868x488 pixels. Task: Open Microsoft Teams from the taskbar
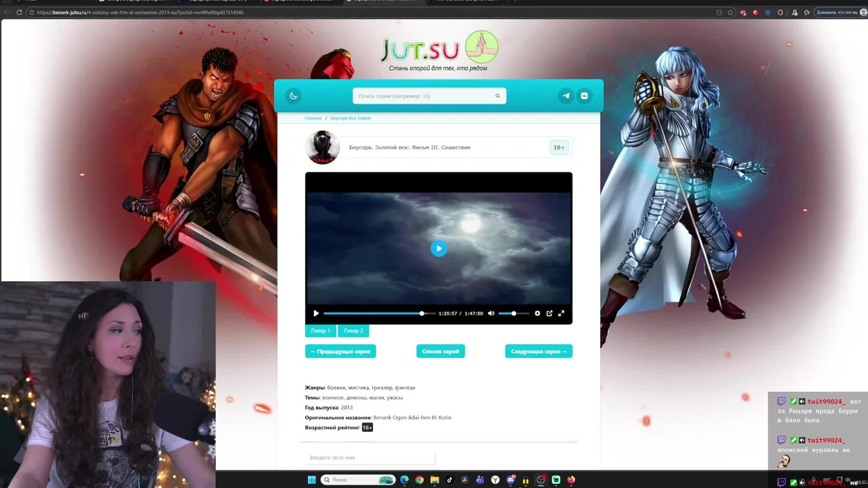pyautogui.click(x=480, y=480)
